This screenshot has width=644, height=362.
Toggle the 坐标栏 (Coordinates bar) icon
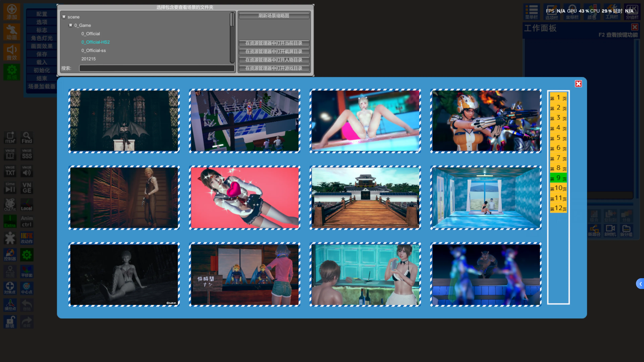click(572, 12)
